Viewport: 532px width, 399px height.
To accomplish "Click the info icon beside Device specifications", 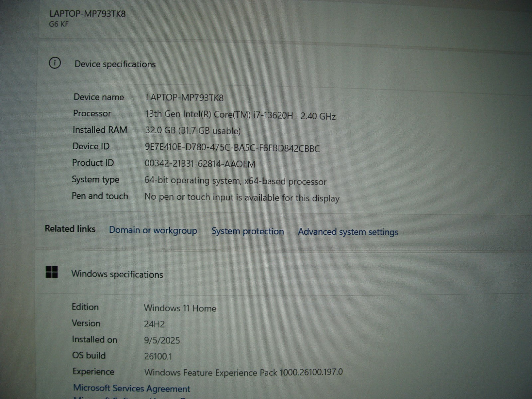I will tap(55, 63).
